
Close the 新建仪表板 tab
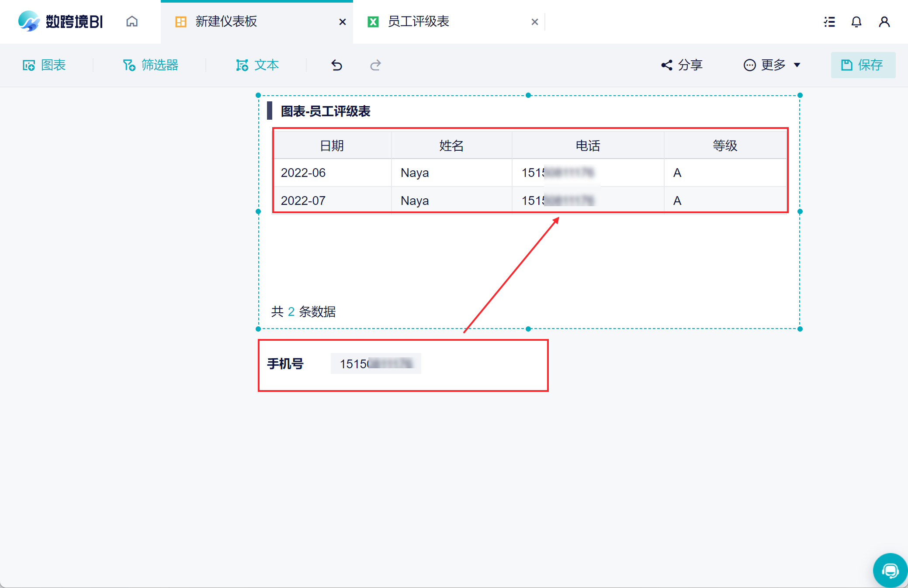click(343, 22)
